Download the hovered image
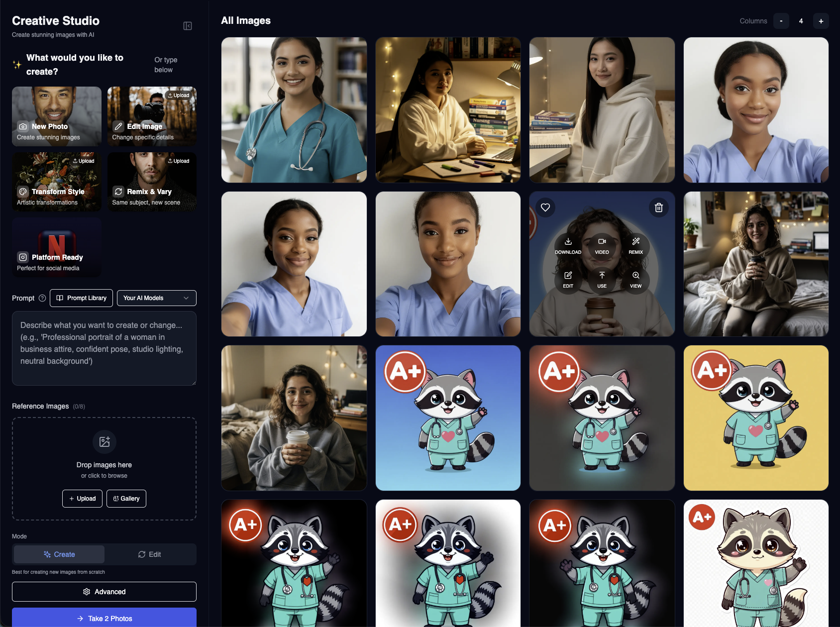Screen dimensions: 840x627 pos(568,245)
